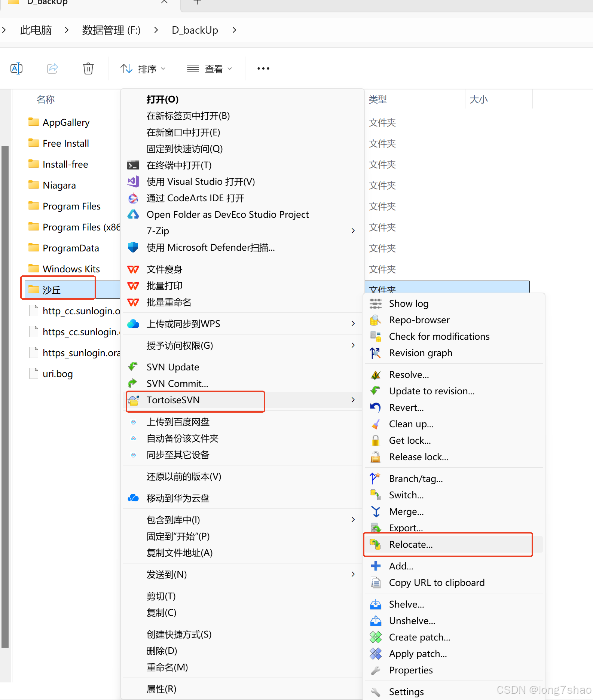Click the Properties wrench icon

coord(376,670)
